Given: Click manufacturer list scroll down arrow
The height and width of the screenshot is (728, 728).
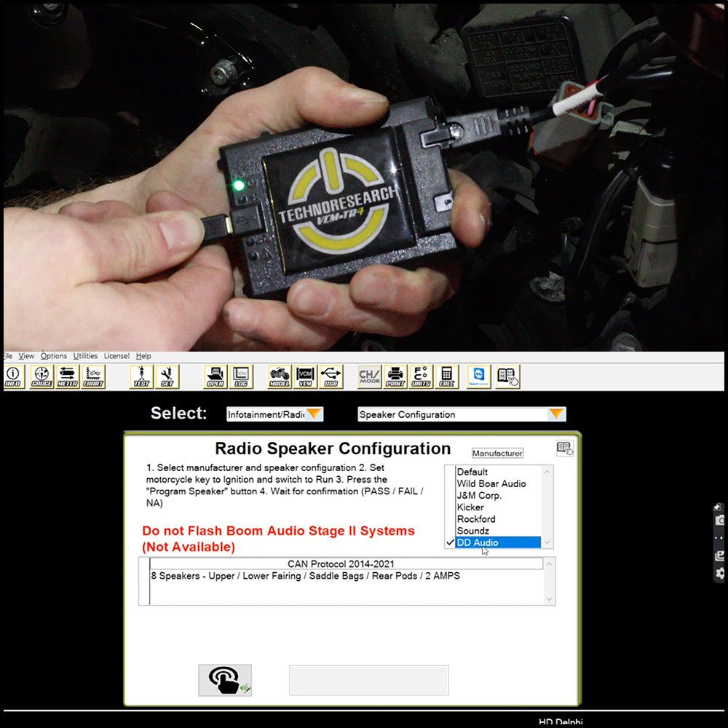Looking at the screenshot, I should coord(547,542).
